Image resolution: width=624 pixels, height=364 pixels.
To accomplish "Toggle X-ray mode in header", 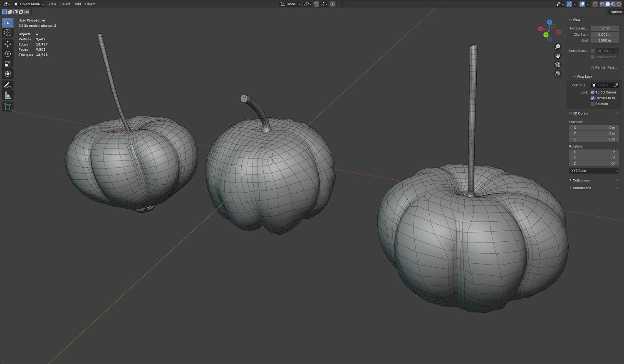I will point(595,4).
